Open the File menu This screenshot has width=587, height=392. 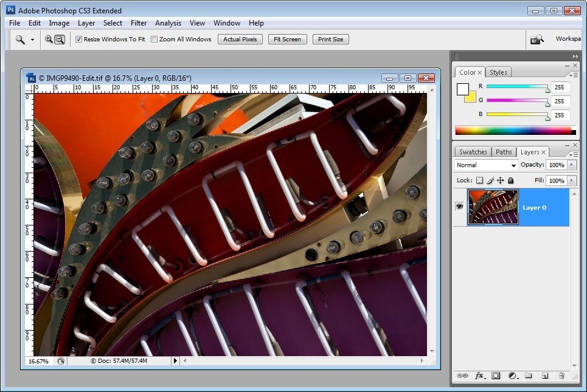15,23
